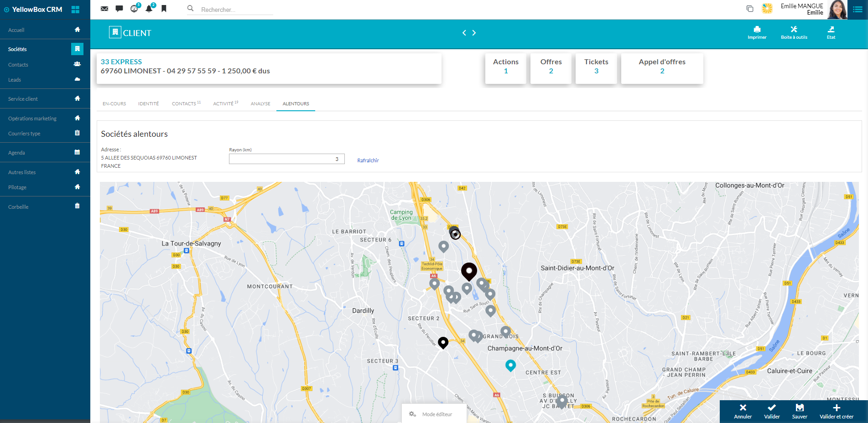Open the top-right list menu button

(x=858, y=10)
